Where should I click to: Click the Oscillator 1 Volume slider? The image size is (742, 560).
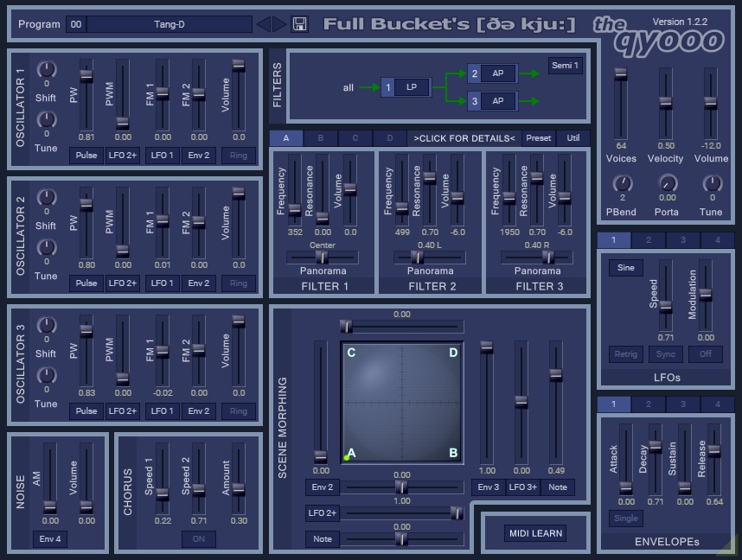[239, 95]
